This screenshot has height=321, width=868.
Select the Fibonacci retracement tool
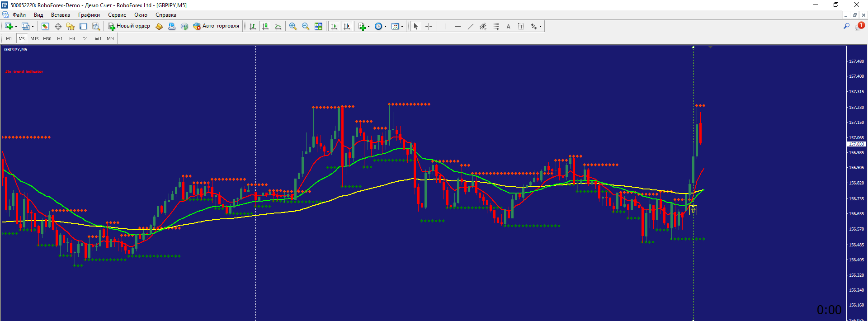click(495, 26)
